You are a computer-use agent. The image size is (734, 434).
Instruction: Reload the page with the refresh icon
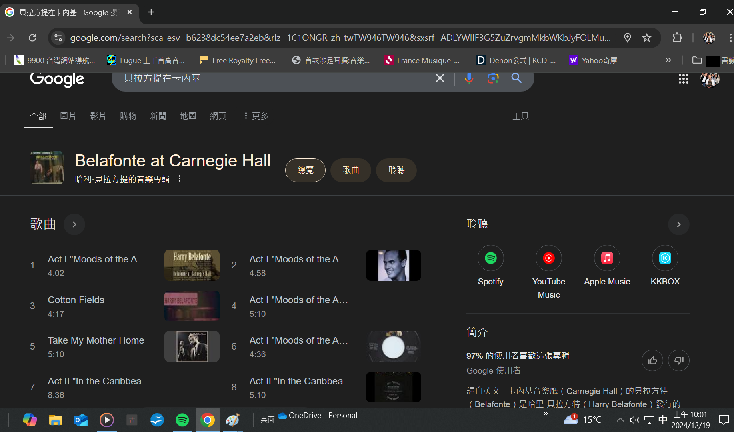[32, 38]
